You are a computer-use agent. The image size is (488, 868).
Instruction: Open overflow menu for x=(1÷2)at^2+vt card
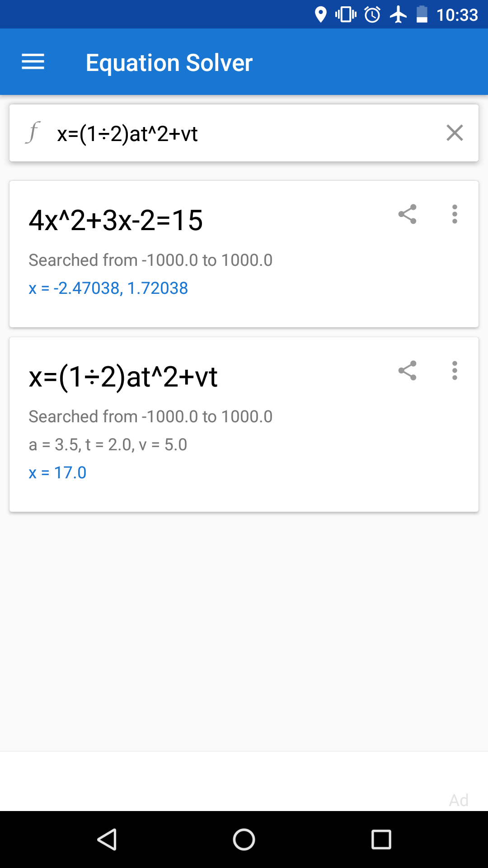(455, 371)
